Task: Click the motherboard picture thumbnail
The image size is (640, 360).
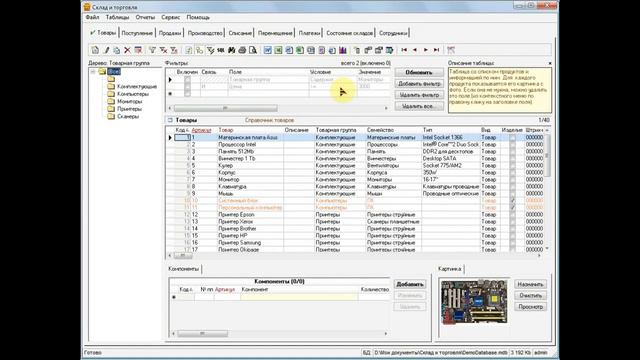Action: coord(474,302)
